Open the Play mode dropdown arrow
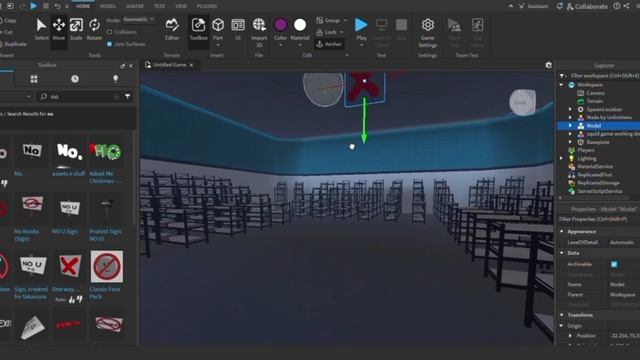The image size is (640, 360). [361, 45]
